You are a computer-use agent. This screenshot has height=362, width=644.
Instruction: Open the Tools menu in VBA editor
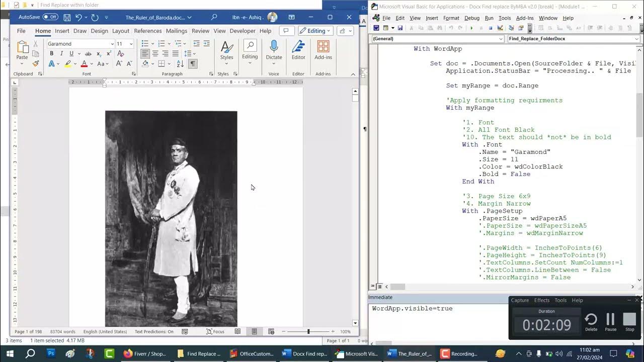pyautogui.click(x=505, y=18)
